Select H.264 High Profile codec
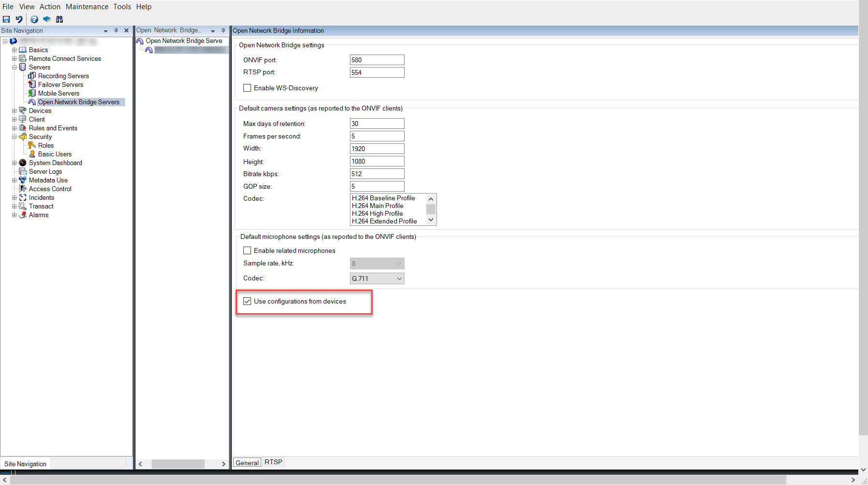The image size is (868, 485). tap(377, 213)
